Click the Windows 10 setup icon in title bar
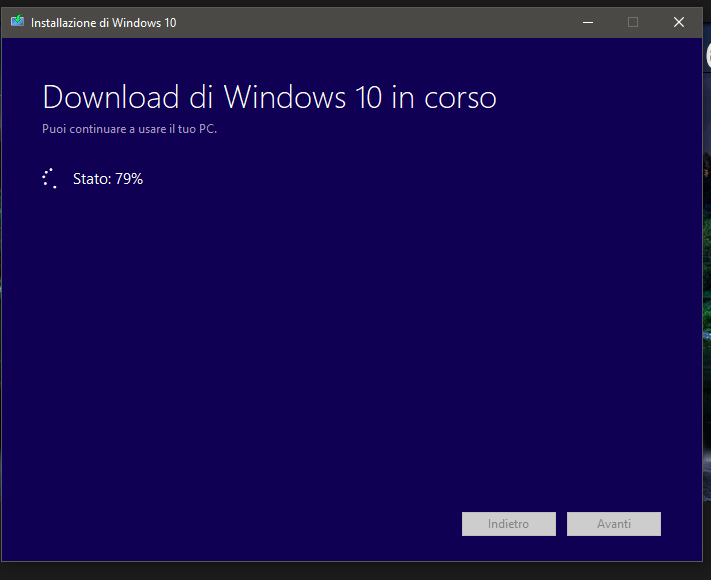Screen dimensions: 711x580 click(17, 21)
